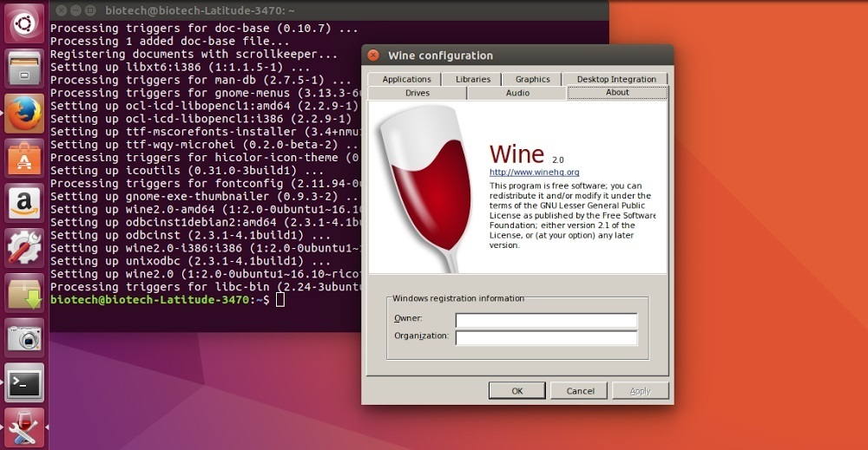Switch to the Terminal dock icon
This screenshot has height=450, width=868.
coord(24,383)
